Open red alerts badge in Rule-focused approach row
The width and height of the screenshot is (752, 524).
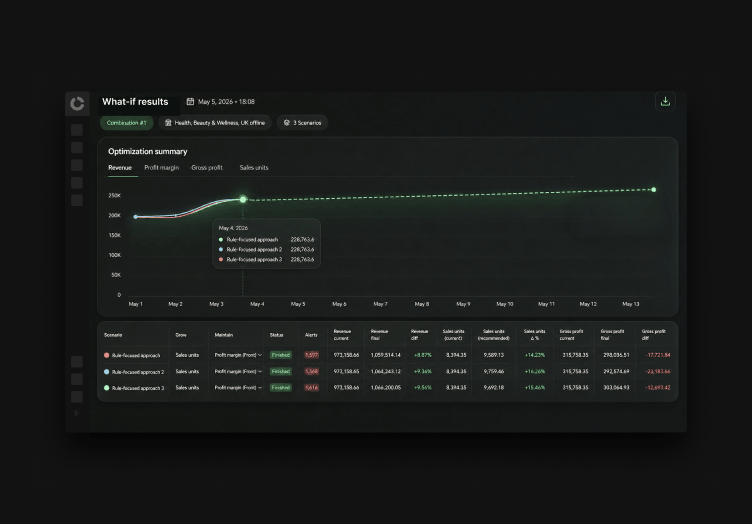click(312, 355)
